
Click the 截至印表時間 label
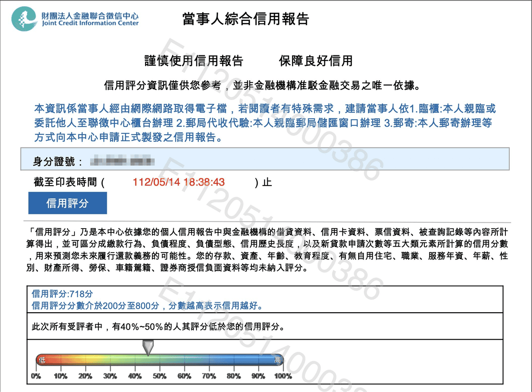[x=65, y=182]
